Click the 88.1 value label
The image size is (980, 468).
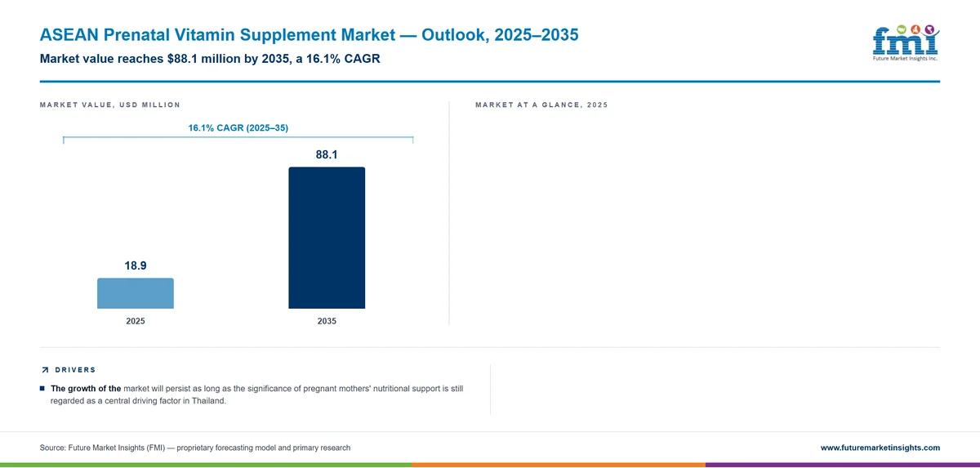(327, 154)
